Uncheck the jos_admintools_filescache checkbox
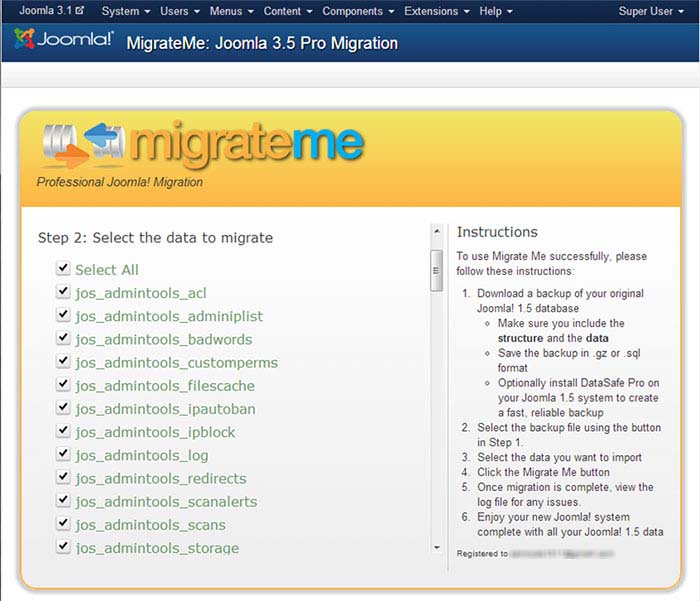 pos(63,384)
